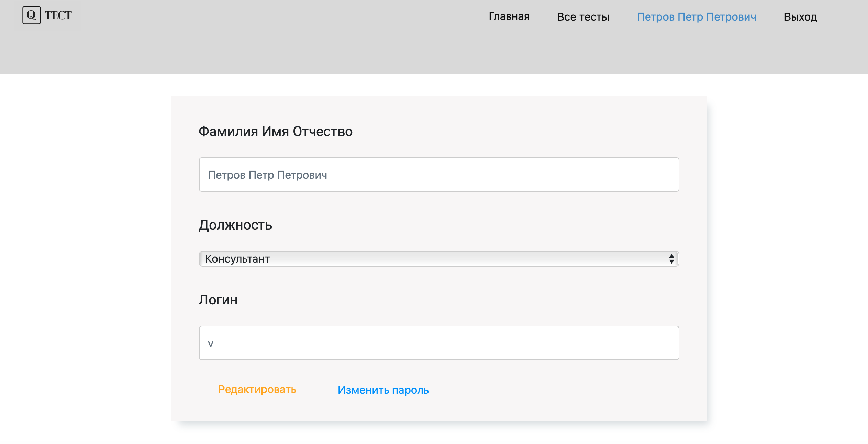Click the Q ТЕСТ logo
Viewport: 868px width, 444px height.
pyautogui.click(x=47, y=15)
